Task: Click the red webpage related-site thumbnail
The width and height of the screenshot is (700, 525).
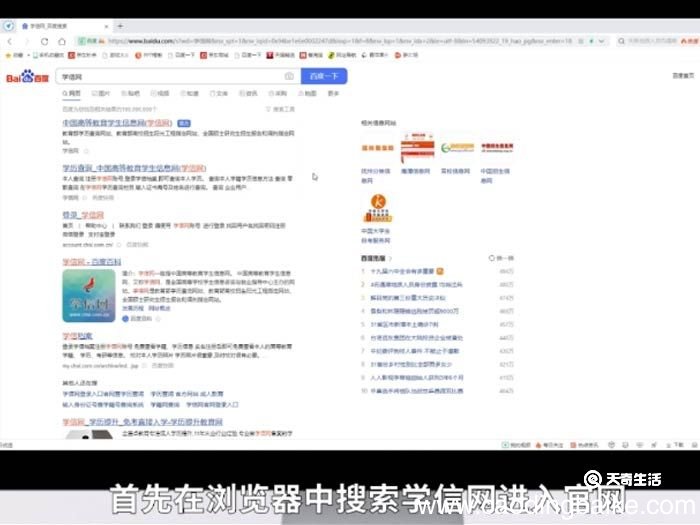Action: point(417,148)
